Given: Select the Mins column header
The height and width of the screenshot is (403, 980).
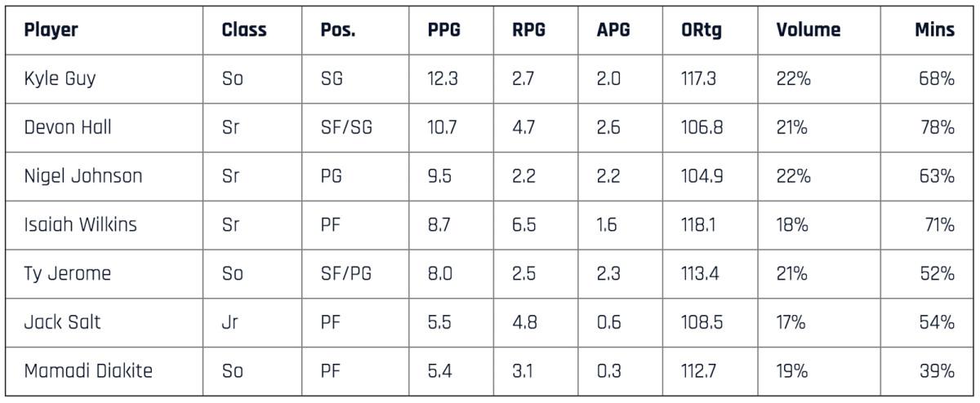Looking at the screenshot, I should 934,30.
